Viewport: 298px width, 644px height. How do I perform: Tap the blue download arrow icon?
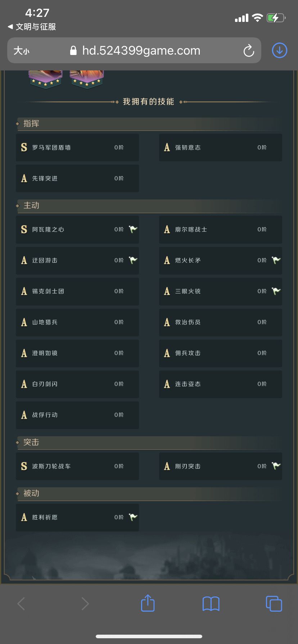click(279, 50)
